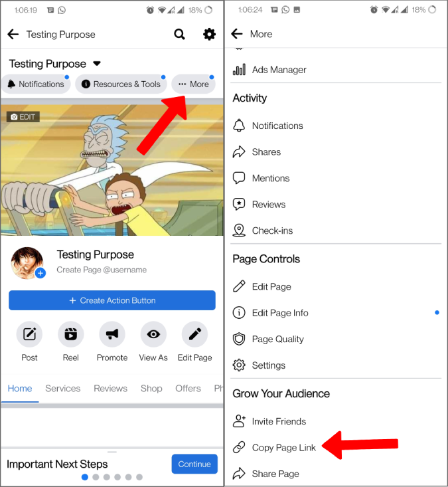Switch to the Home tab
The image size is (448, 487).
(20, 389)
